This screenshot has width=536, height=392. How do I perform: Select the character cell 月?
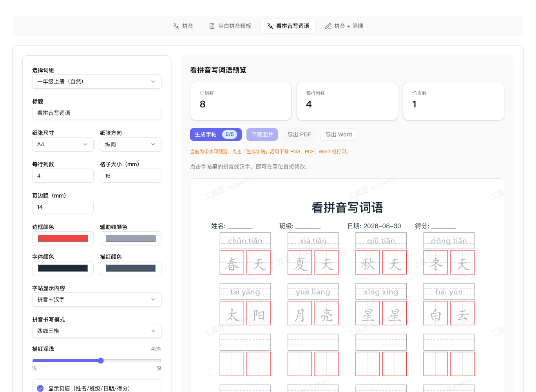coord(300,313)
